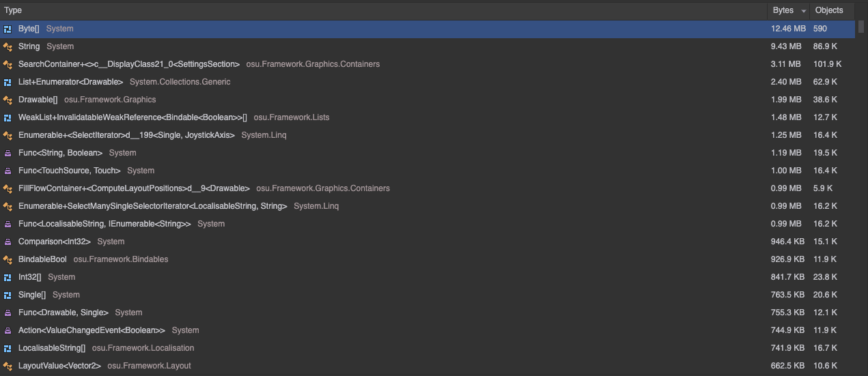Click the icon beside LayoutValue<Vector2>
Image resolution: width=868 pixels, height=376 pixels.
point(8,366)
